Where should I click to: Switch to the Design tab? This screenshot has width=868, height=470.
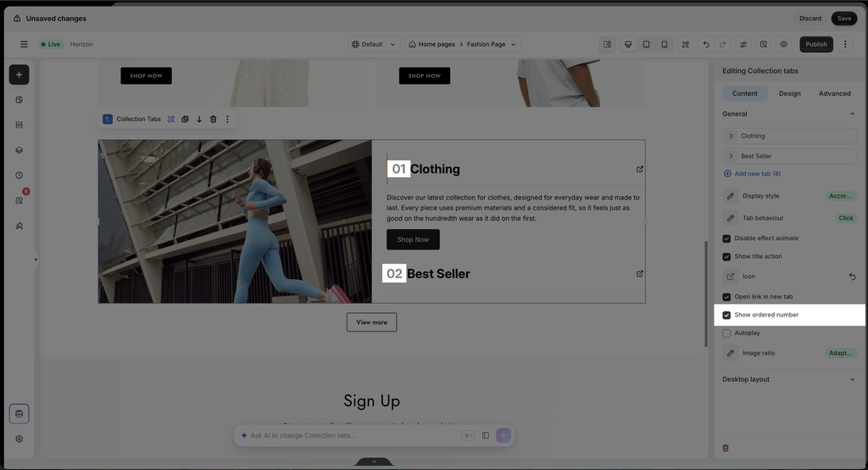point(789,93)
